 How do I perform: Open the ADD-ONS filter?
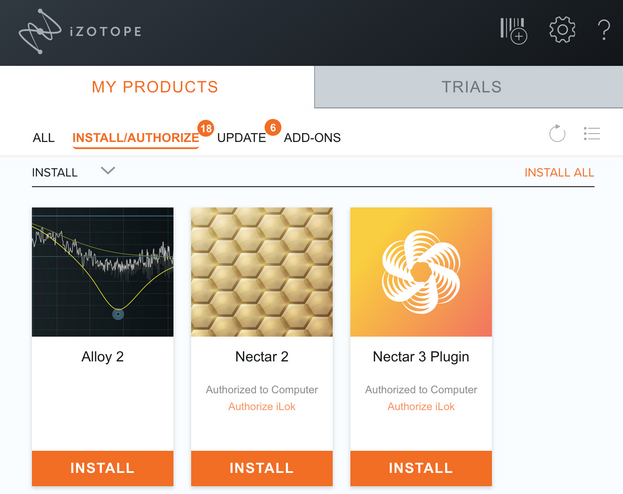(312, 138)
